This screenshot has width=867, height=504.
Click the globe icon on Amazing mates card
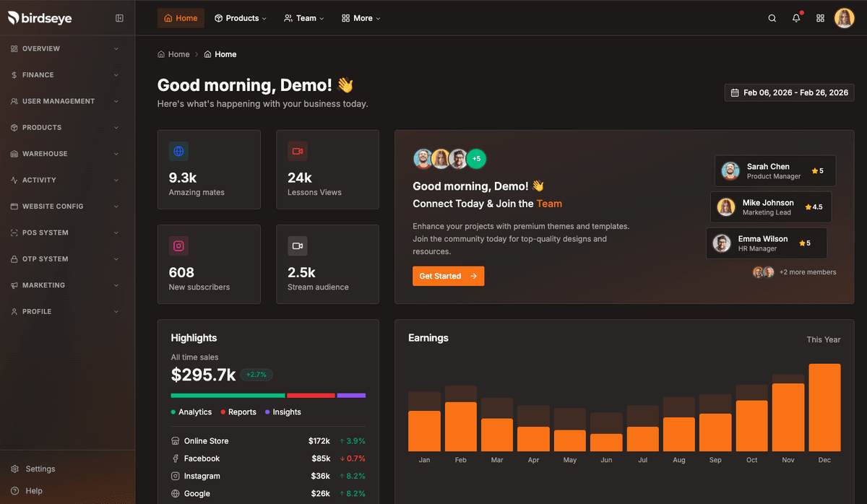(x=178, y=152)
